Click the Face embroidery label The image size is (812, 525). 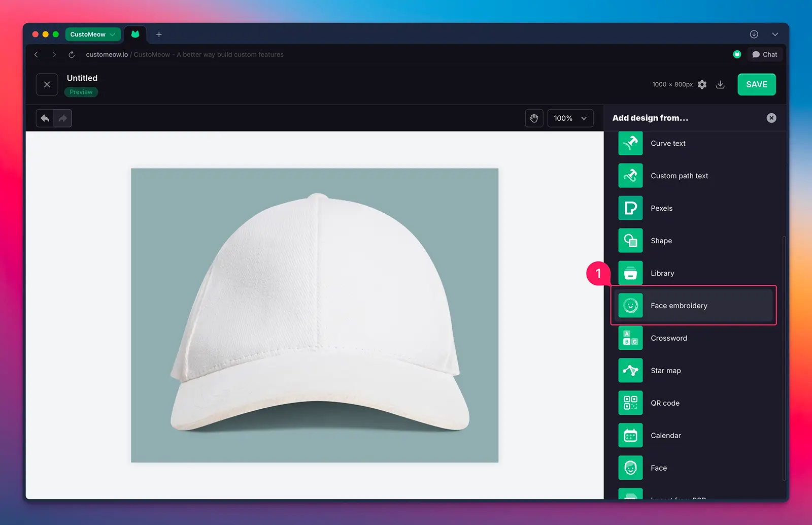[679, 306]
